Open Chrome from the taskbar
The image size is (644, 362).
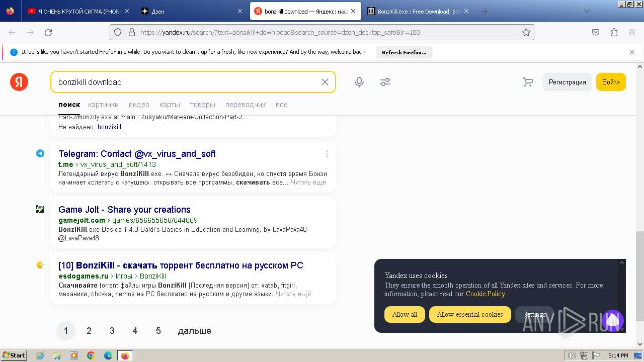click(91, 355)
